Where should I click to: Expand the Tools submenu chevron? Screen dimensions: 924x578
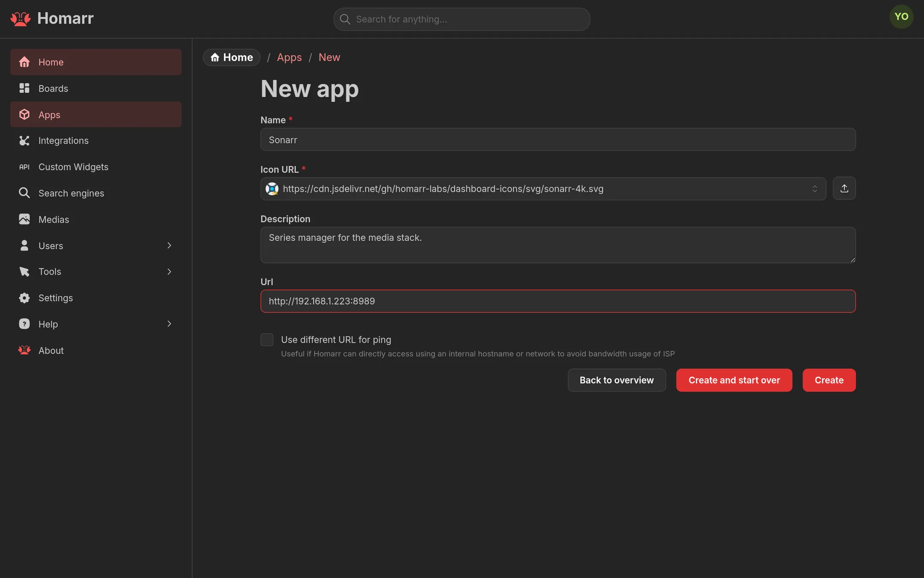pos(169,271)
